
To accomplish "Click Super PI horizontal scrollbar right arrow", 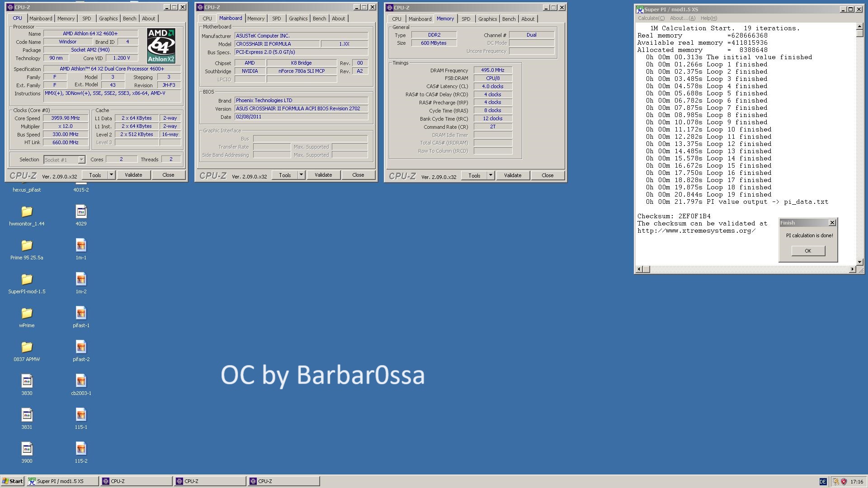I will [x=852, y=269].
